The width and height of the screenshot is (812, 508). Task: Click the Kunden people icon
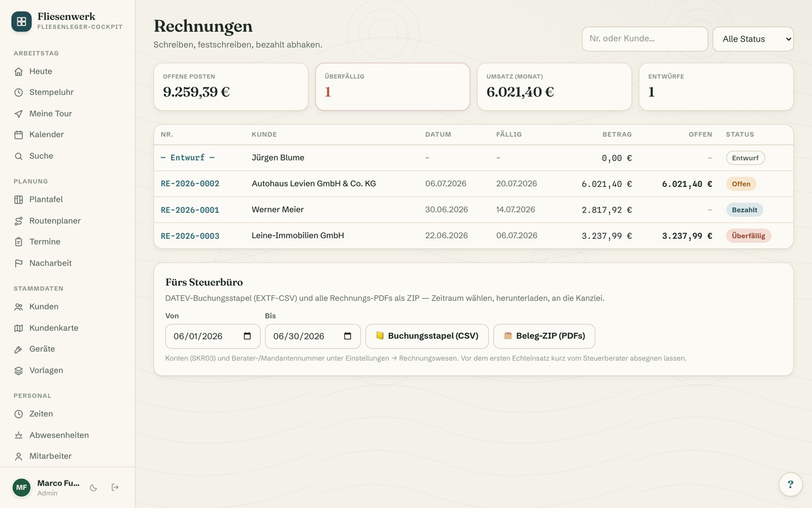(x=19, y=307)
